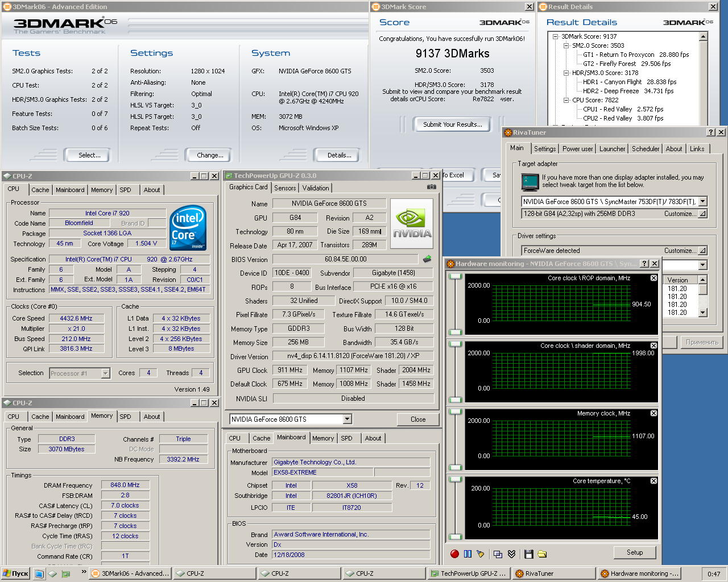Switch to the Settings tab in RivaTuner

click(545, 149)
